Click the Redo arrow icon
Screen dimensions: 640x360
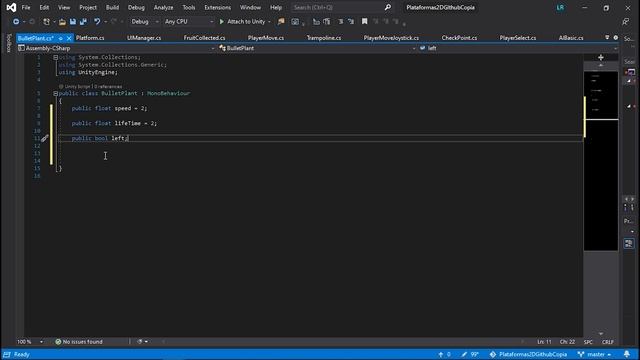[x=114, y=22]
